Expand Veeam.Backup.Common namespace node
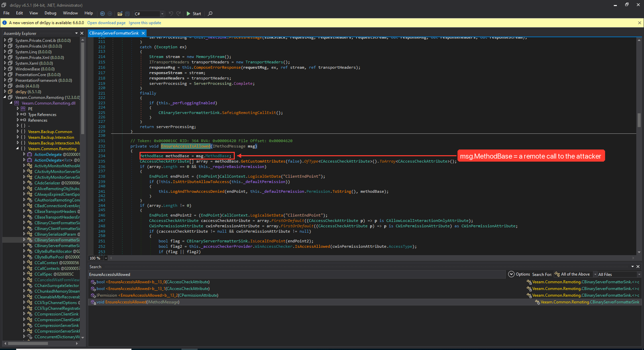Screen dimensions: 644x350 (x=18, y=131)
